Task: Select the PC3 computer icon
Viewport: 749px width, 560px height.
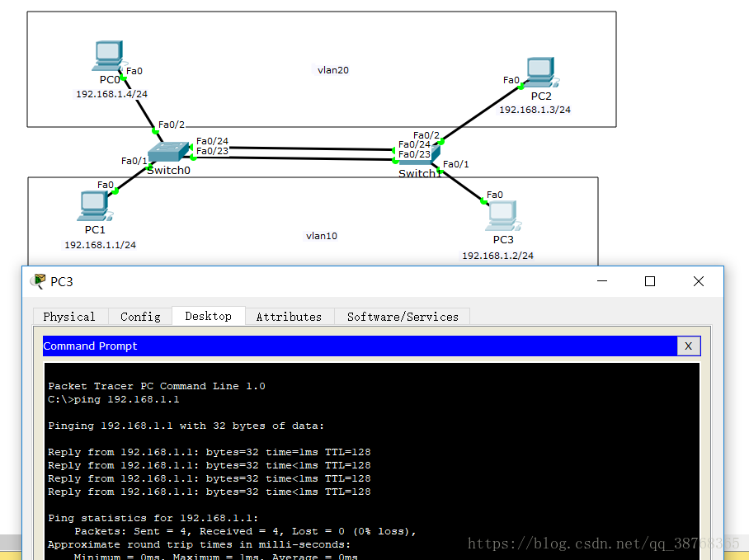Action: (503, 216)
